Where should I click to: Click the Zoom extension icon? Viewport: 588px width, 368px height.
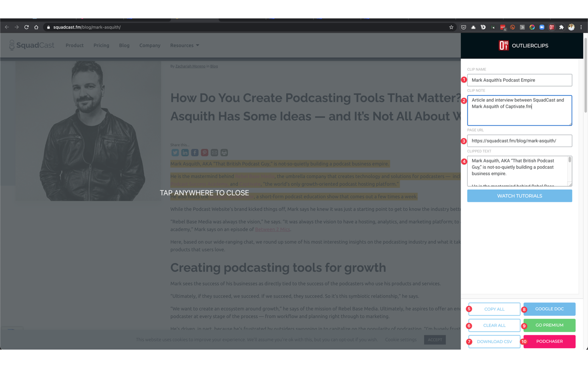tap(542, 27)
